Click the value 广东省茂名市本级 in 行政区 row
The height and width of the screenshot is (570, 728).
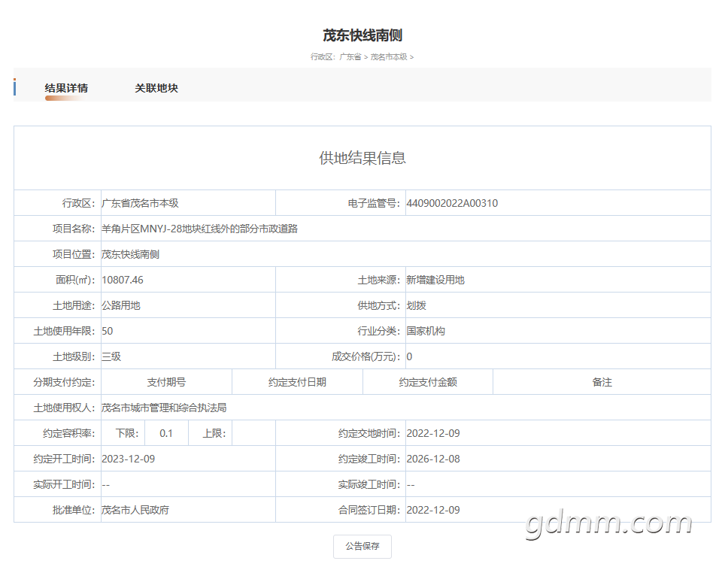pyautogui.click(x=140, y=203)
